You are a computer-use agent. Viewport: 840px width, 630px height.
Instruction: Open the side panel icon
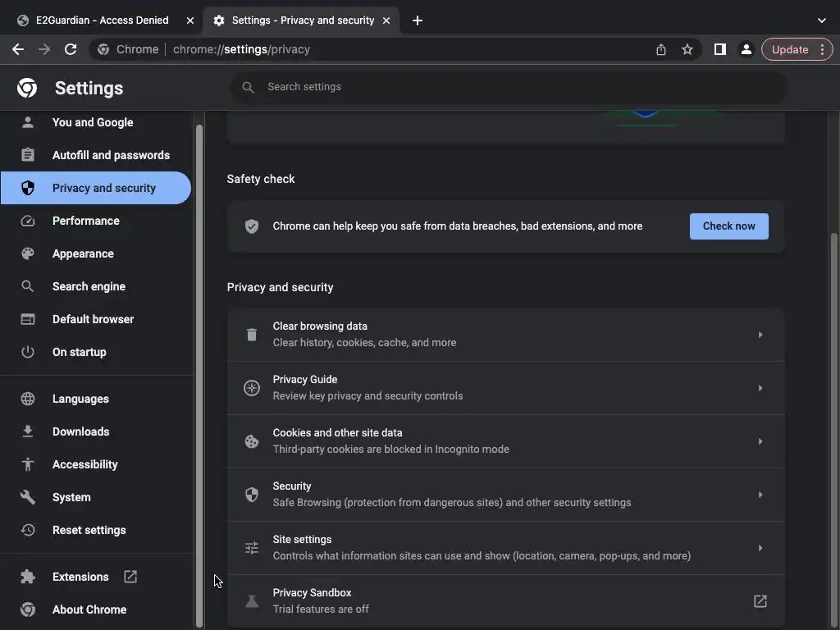[720, 49]
